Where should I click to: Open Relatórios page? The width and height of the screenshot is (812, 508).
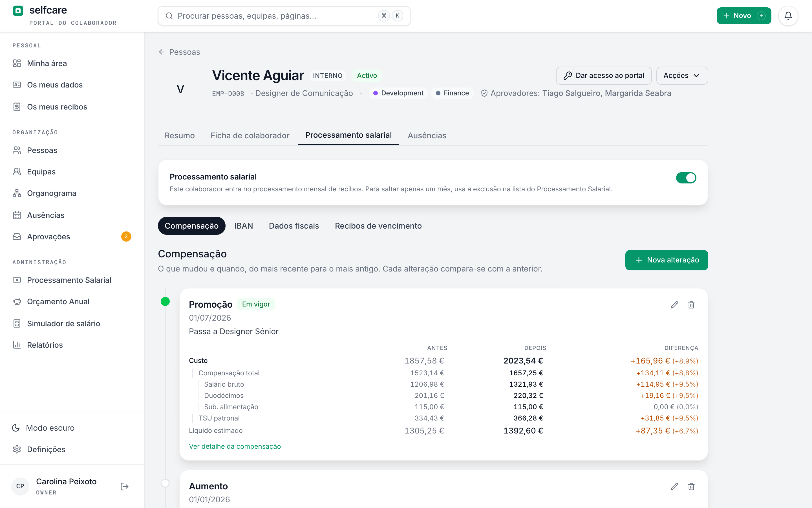click(x=72, y=345)
